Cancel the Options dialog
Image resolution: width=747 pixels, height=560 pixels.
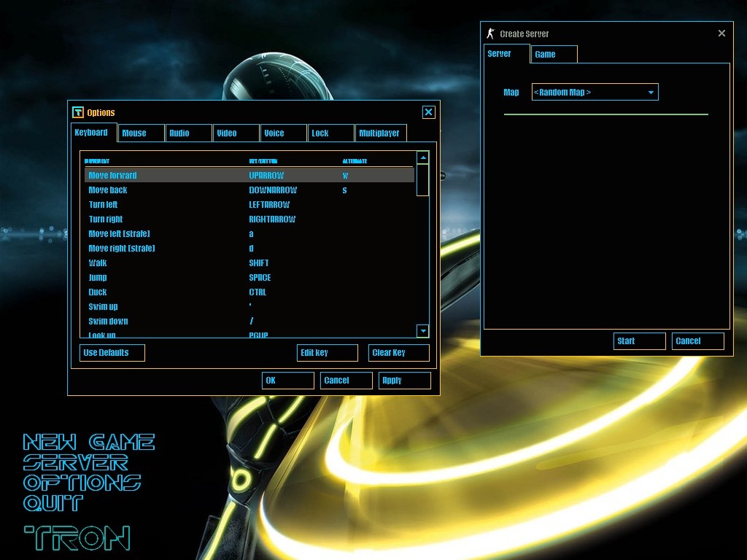(347, 381)
